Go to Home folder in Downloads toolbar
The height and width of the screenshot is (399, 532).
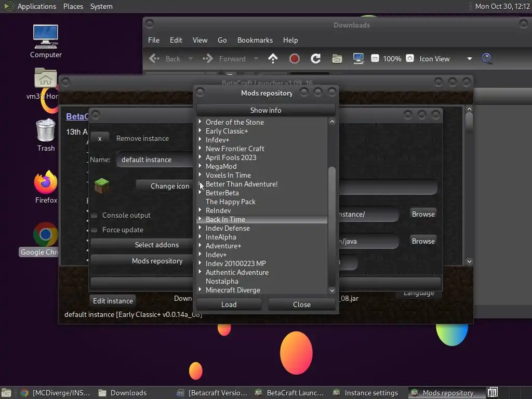(337, 59)
